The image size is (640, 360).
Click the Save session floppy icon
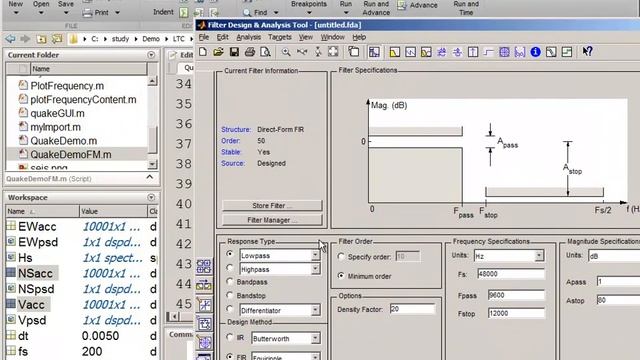pos(234,52)
